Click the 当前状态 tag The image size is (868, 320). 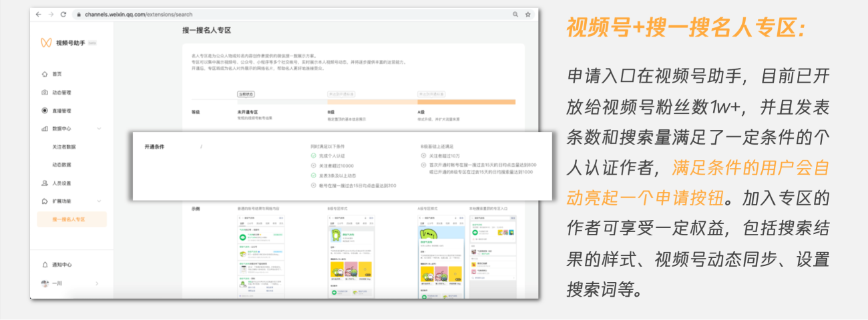click(246, 94)
